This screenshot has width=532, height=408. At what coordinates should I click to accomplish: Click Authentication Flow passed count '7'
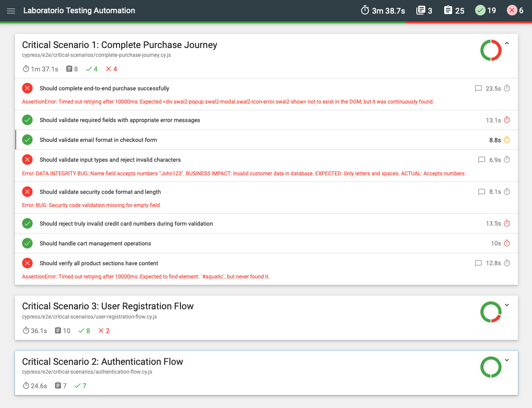click(x=81, y=386)
